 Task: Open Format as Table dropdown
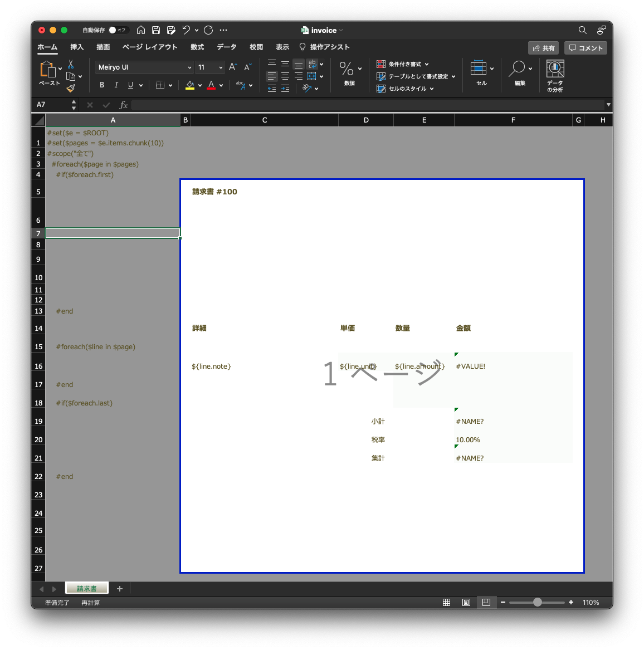[x=416, y=76]
